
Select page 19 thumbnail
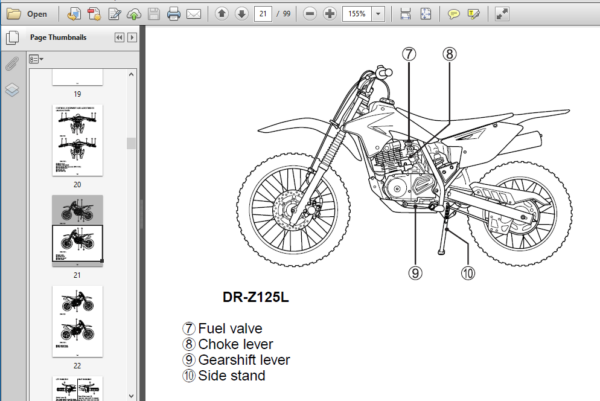pyautogui.click(x=77, y=77)
